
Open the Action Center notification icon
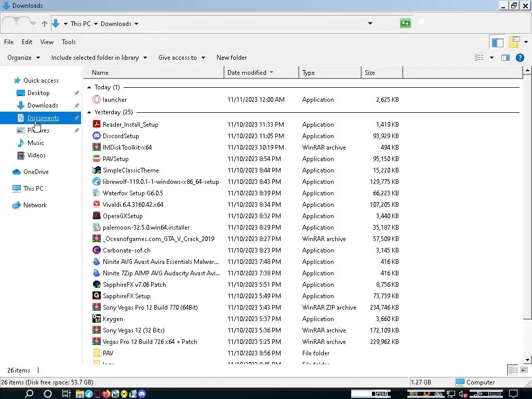(513, 394)
